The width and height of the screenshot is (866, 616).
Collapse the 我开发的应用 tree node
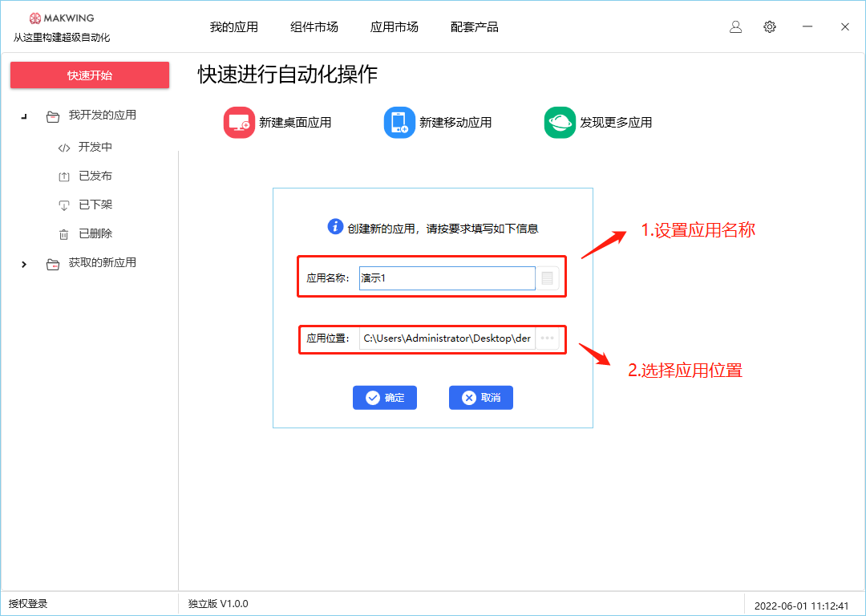tap(24, 116)
